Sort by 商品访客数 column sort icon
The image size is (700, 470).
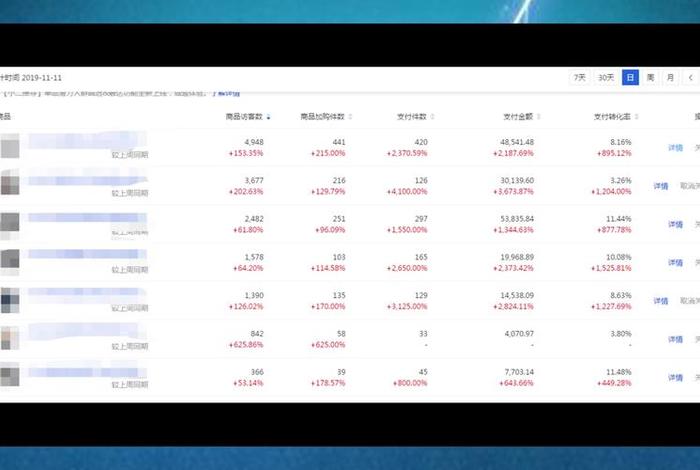point(268,117)
